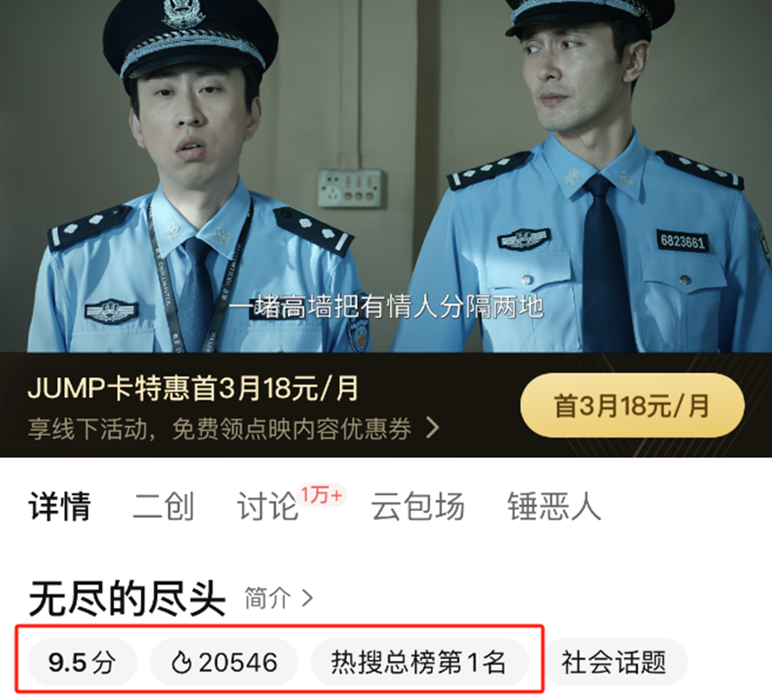Click the video frame showing two officers

pos(386,176)
